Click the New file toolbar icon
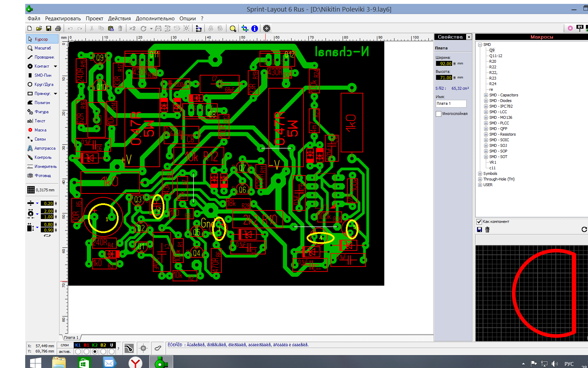Image resolution: width=588 pixels, height=368 pixels. click(x=30, y=28)
